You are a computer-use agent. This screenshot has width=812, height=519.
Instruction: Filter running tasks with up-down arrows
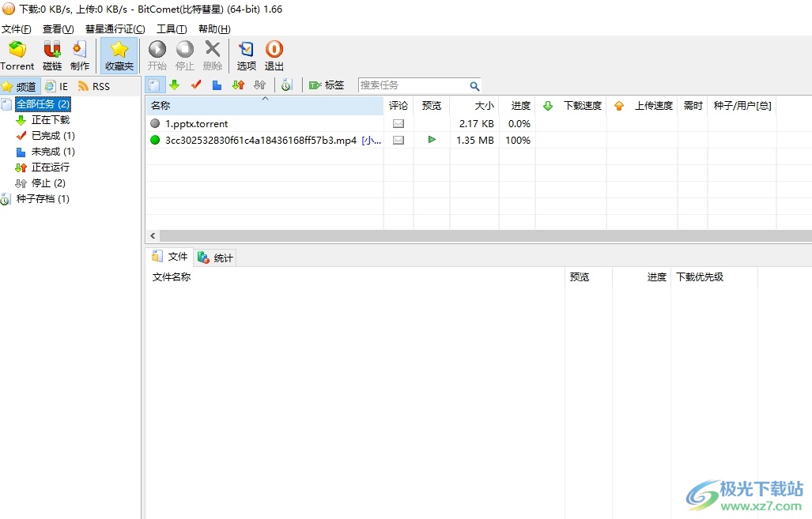pos(238,85)
